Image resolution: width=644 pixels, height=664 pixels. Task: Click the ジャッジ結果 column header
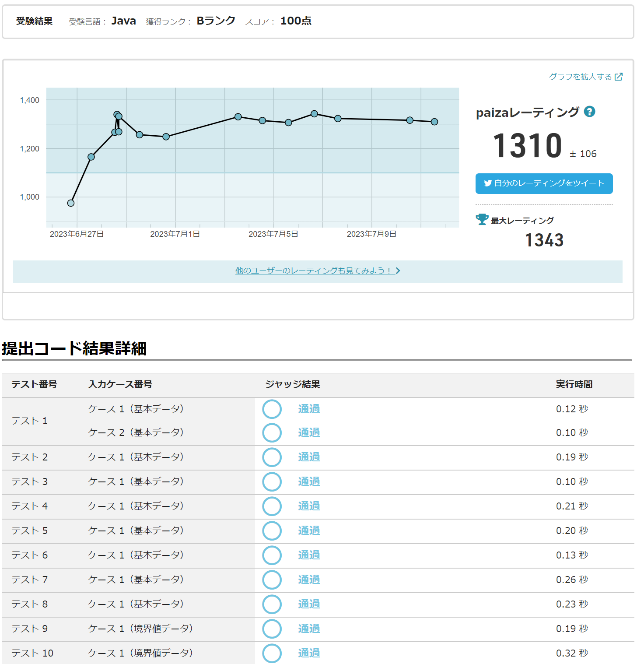(292, 384)
